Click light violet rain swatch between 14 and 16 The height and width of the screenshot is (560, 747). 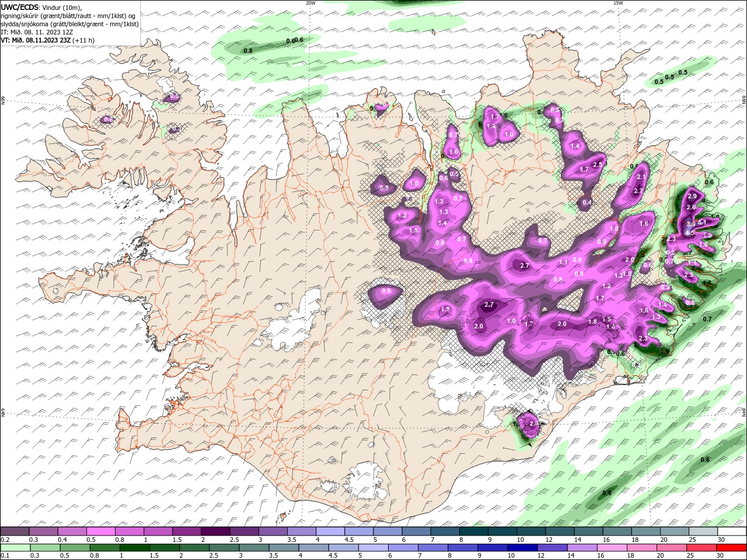[582, 548]
